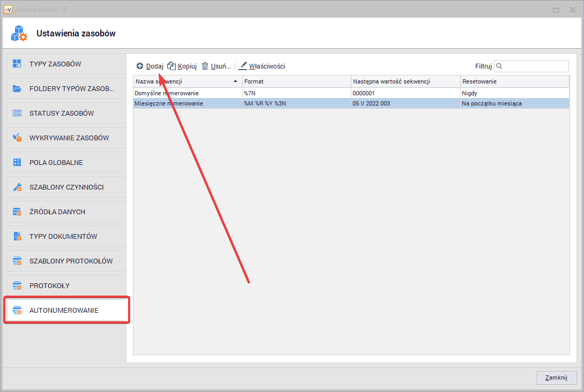
Task: Open the Foldery typów zasobów tab
Action: [66, 89]
